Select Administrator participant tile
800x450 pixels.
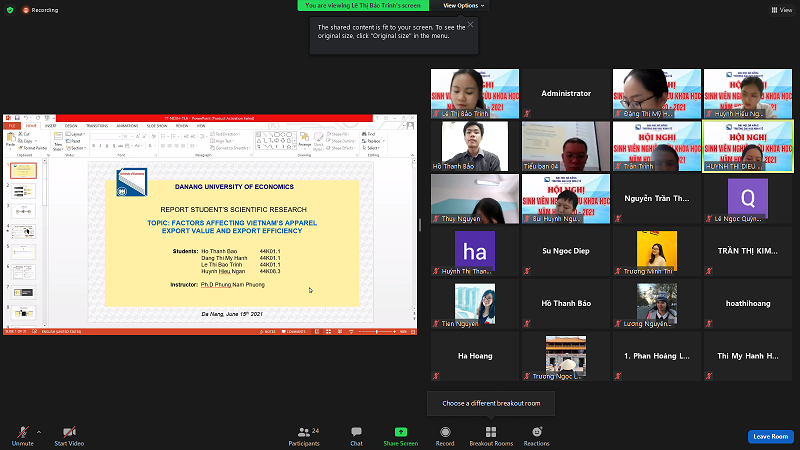(x=566, y=93)
